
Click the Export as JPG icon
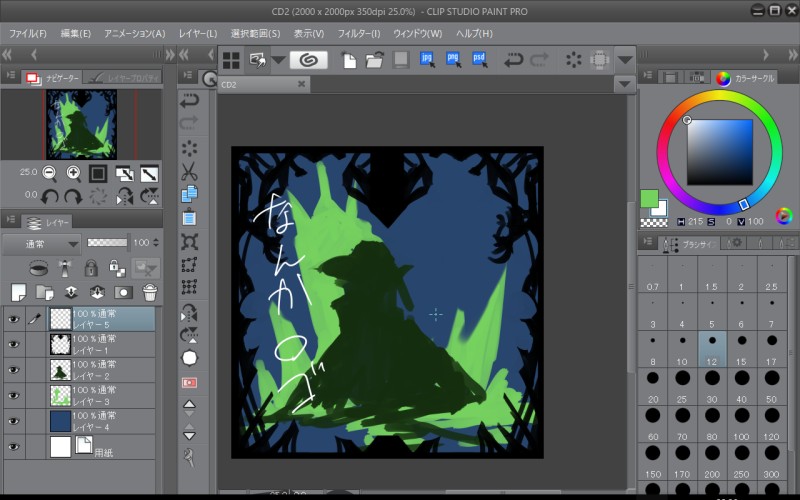428,60
